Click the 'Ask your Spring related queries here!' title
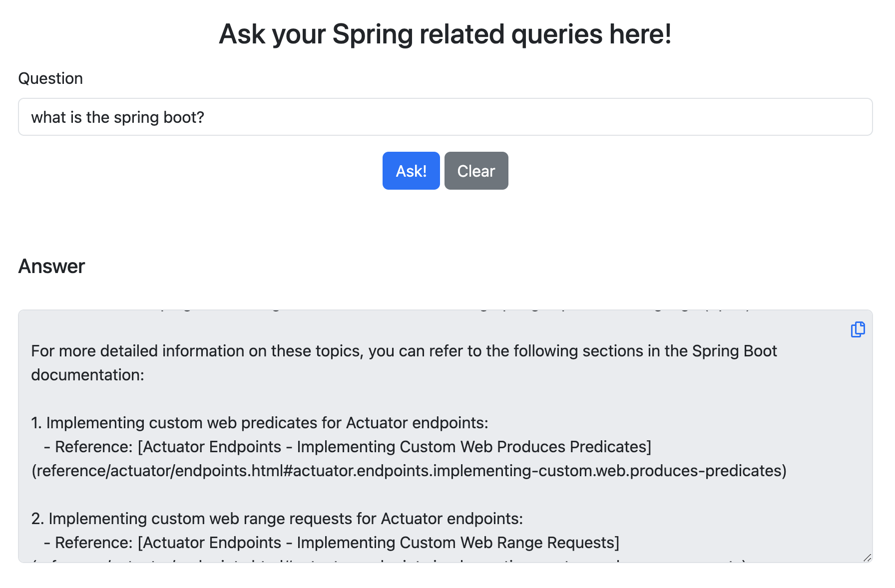This screenshot has height=588, width=895. click(x=445, y=34)
